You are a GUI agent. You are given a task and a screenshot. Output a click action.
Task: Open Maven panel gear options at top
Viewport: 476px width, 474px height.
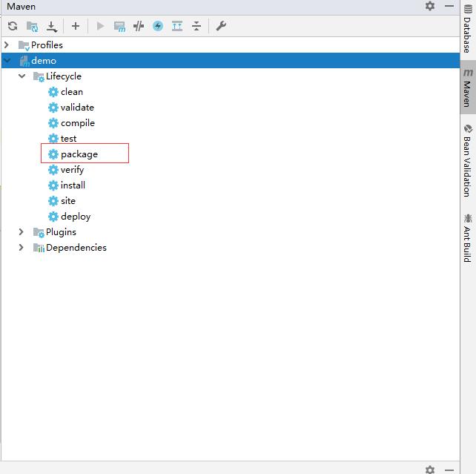(430, 6)
